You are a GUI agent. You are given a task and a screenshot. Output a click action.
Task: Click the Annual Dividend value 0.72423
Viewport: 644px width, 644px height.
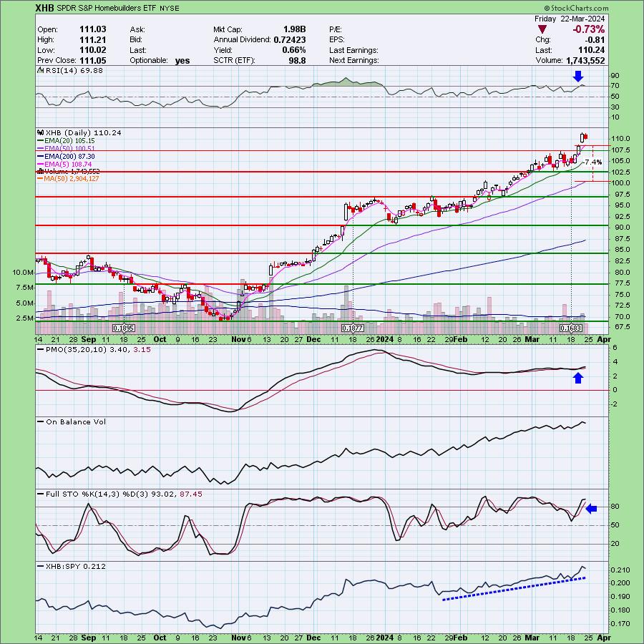tap(289, 40)
